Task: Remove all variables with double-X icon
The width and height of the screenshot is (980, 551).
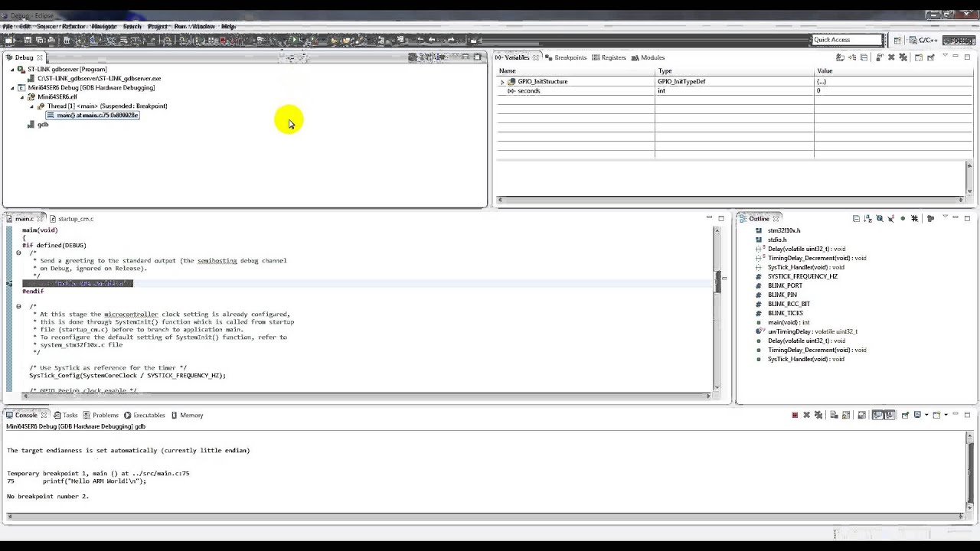Action: (x=903, y=57)
